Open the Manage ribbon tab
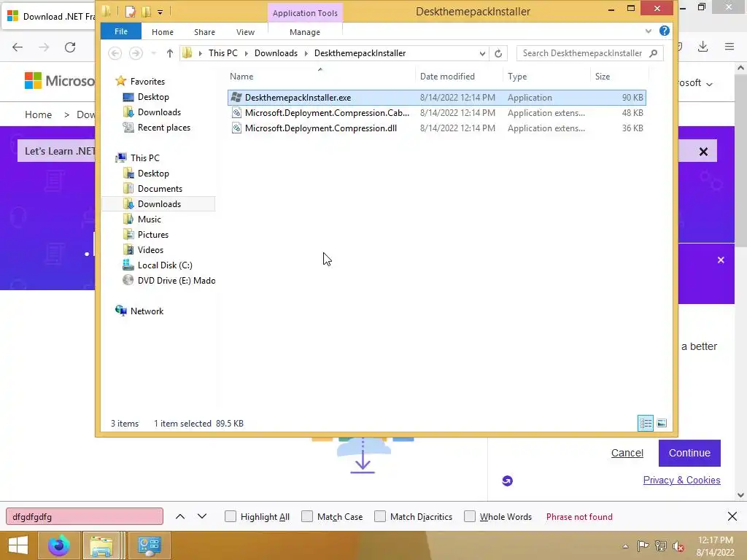The height and width of the screenshot is (560, 747). pos(305,32)
